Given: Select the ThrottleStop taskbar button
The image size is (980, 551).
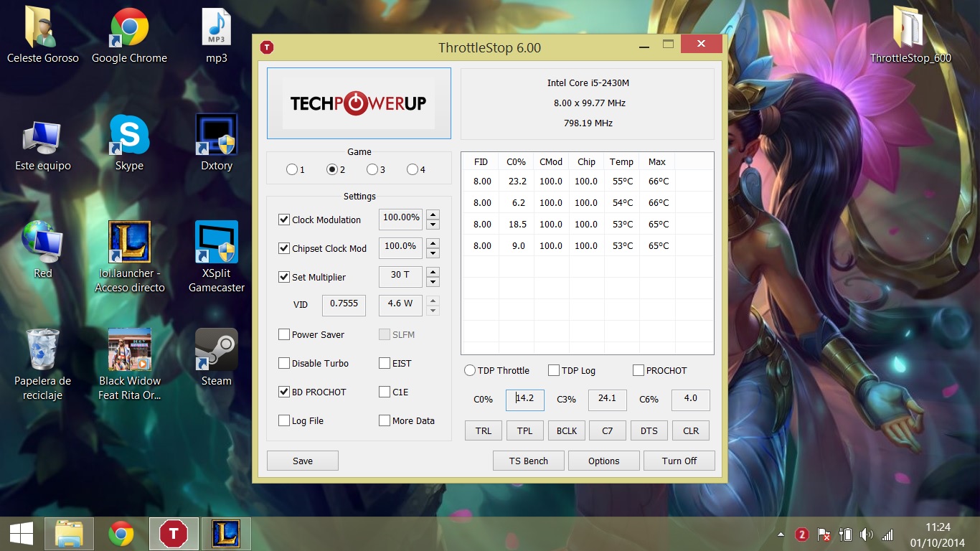Looking at the screenshot, I should coord(173,534).
